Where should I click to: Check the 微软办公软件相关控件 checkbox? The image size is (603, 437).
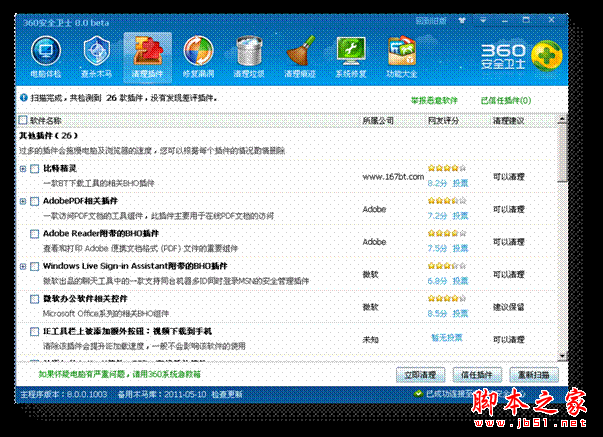point(35,299)
